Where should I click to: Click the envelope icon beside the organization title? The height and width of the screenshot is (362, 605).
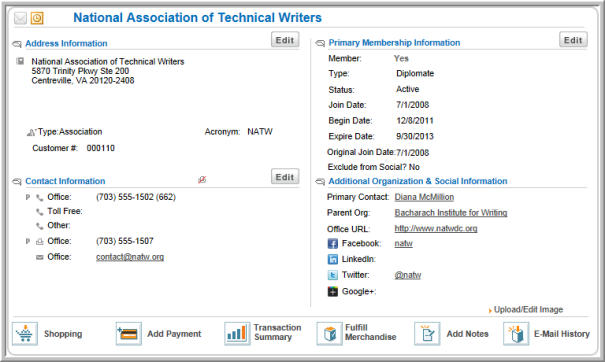tap(20, 18)
